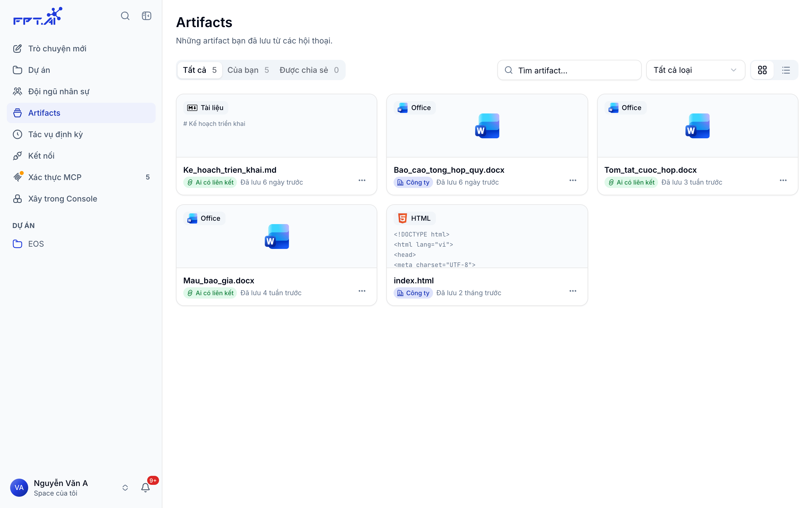Screen dimensions: 812x508
Task: Switch to the Được chia sẻ tab
Action: coord(309,70)
